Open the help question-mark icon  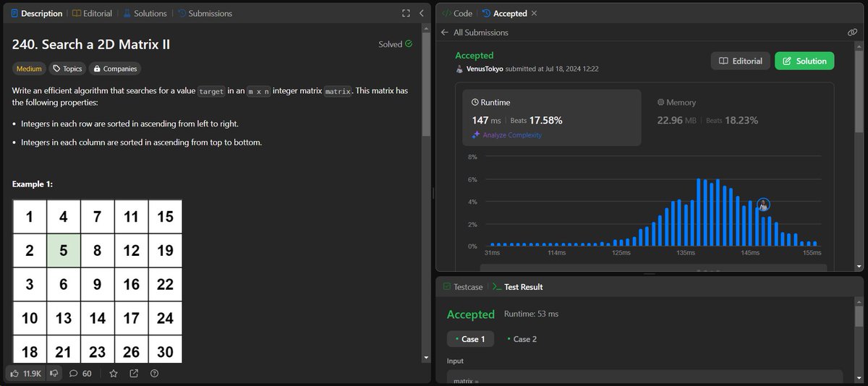click(154, 374)
